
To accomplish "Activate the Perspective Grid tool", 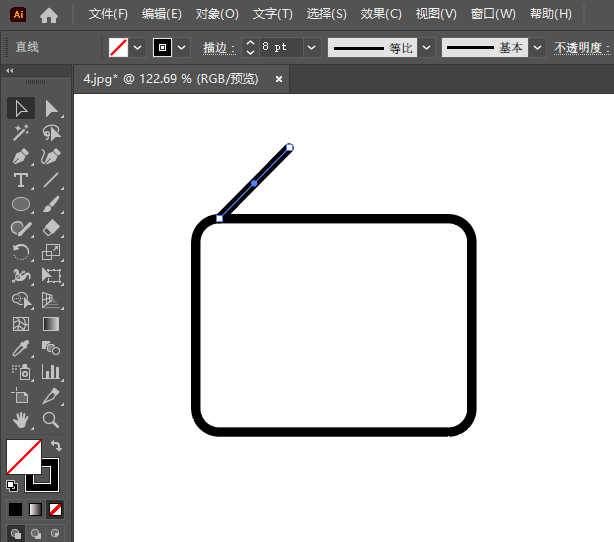I will tap(51, 300).
